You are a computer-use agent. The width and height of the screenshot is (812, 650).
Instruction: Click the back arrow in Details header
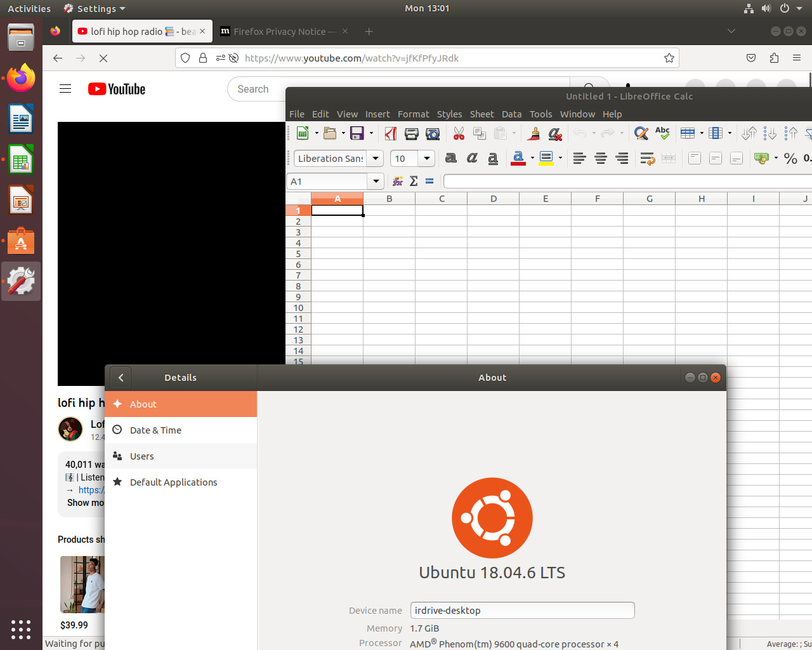(x=121, y=378)
